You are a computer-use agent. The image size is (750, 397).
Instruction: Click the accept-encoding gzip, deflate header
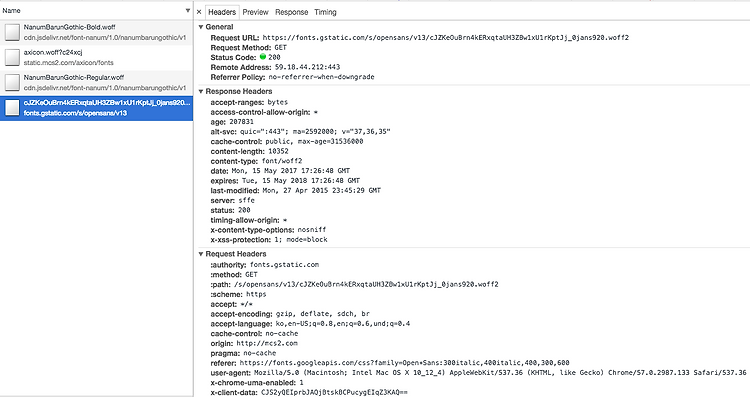coord(290,314)
